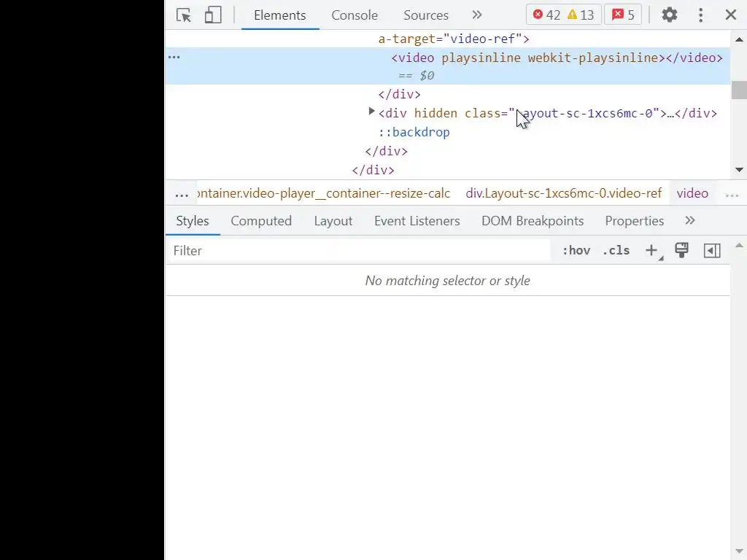Toggle the :hov element state panel

point(576,251)
